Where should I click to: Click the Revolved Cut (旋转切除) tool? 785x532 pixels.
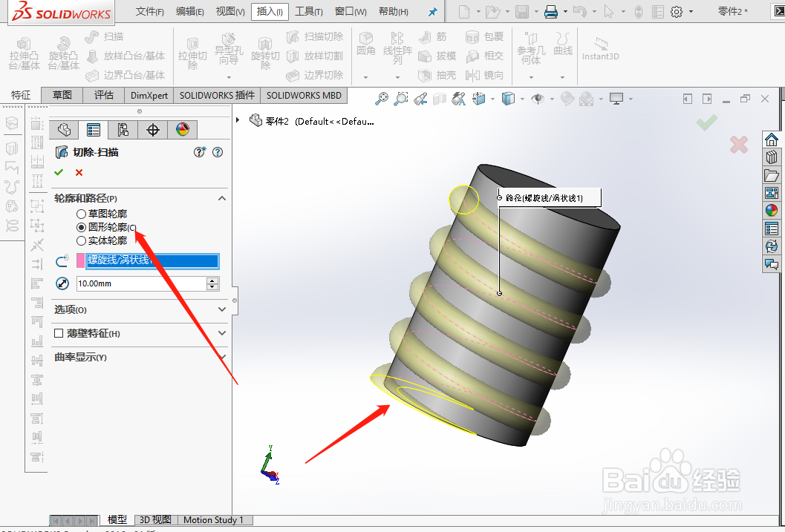click(x=265, y=53)
